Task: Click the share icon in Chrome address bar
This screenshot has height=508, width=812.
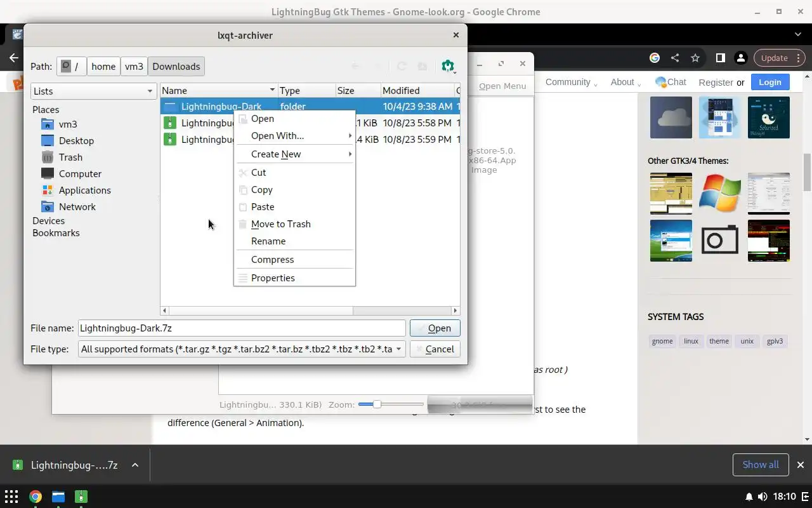Action: (675, 58)
